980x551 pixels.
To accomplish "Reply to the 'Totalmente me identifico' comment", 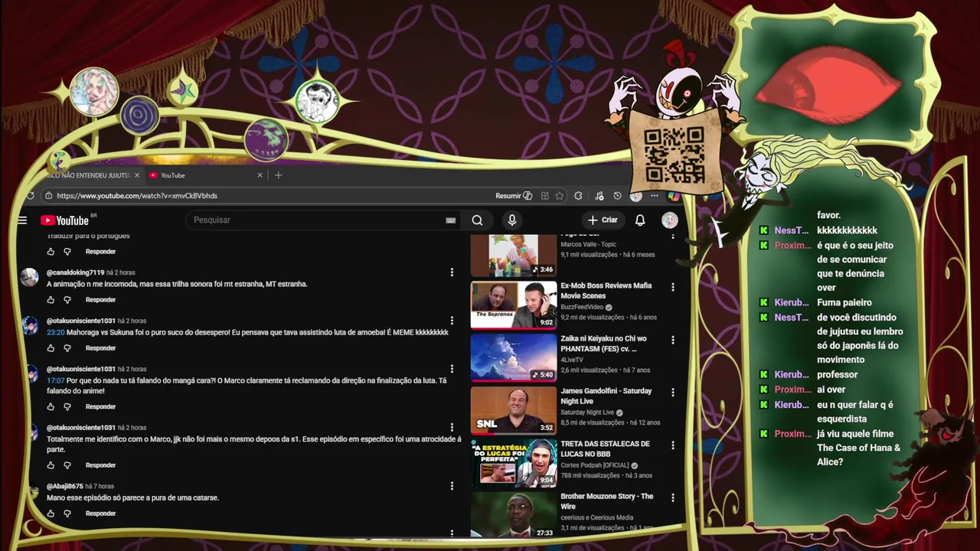I will (100, 465).
